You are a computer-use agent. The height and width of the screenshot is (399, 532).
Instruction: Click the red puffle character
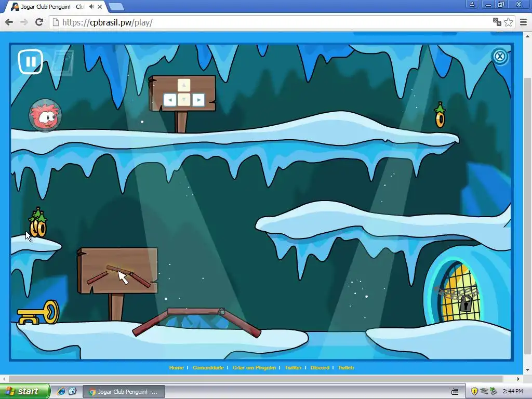[x=45, y=115]
